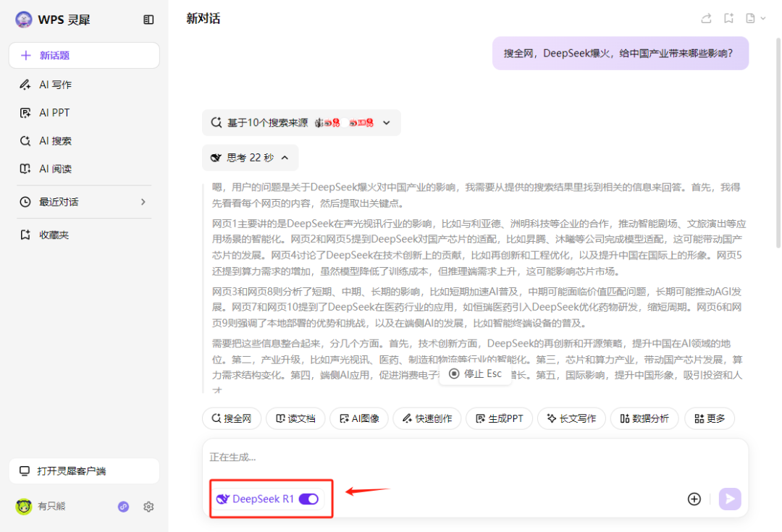Image resolution: width=782 pixels, height=532 pixels.
Task: Click the message input field showing 正在生成
Action: coord(475,457)
